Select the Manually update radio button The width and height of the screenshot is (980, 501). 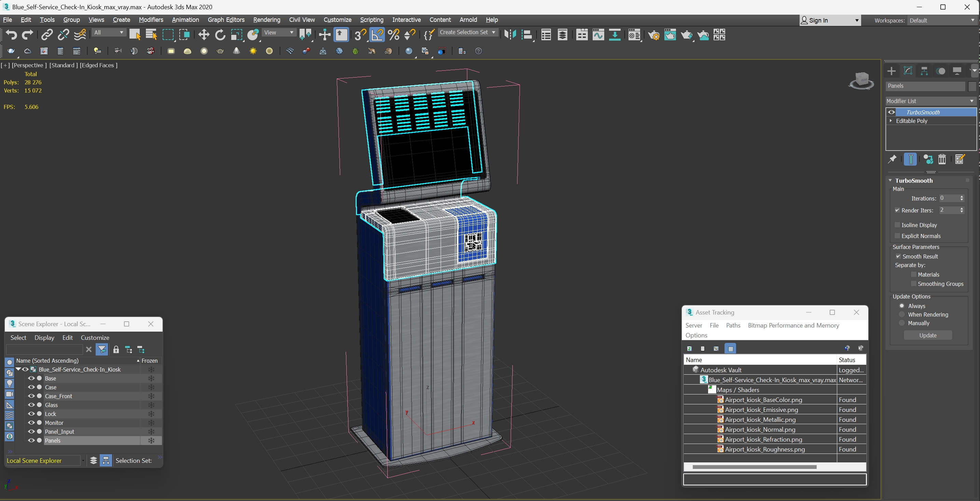click(902, 323)
